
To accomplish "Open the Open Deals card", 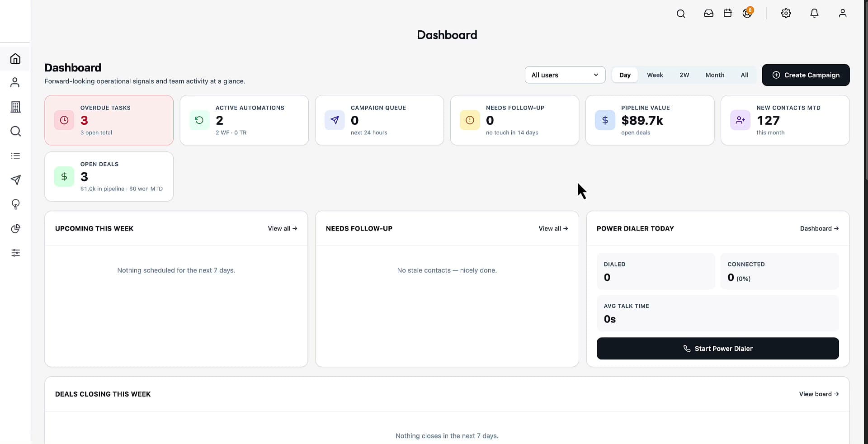I will 109,176.
